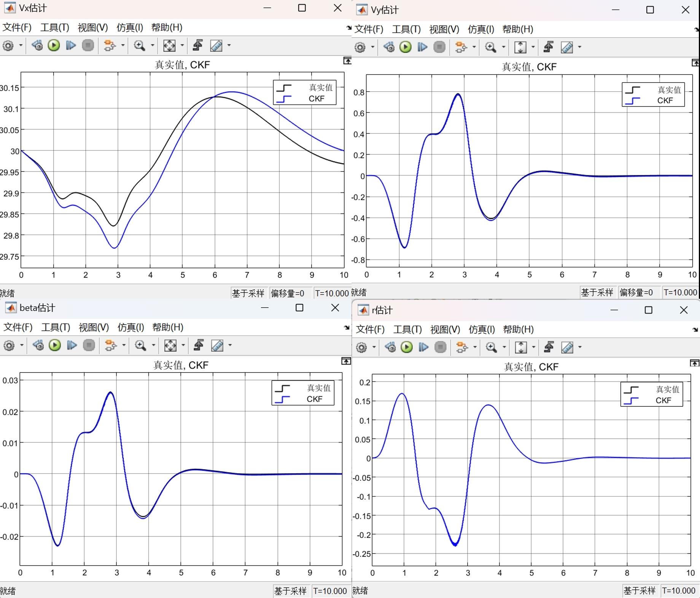
Task: Toggle 真实值 legend entry in Vx估计 plot
Action: [x=305, y=87]
